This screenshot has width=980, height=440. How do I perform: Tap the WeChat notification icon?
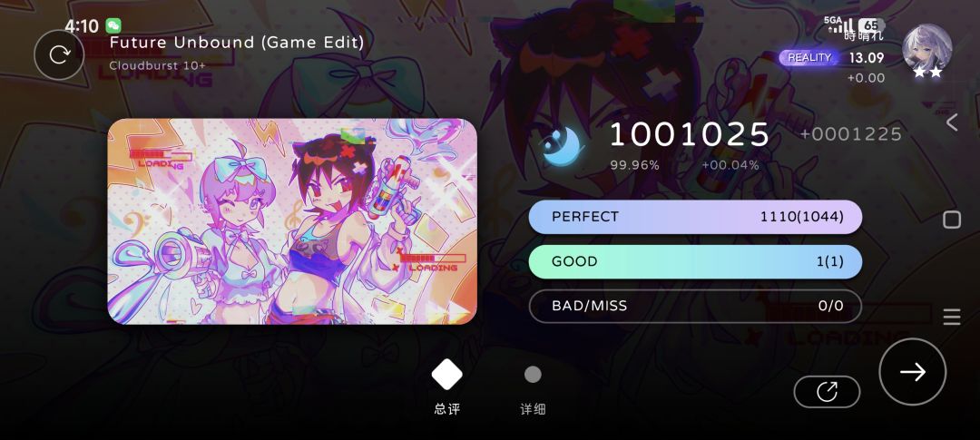tap(113, 25)
